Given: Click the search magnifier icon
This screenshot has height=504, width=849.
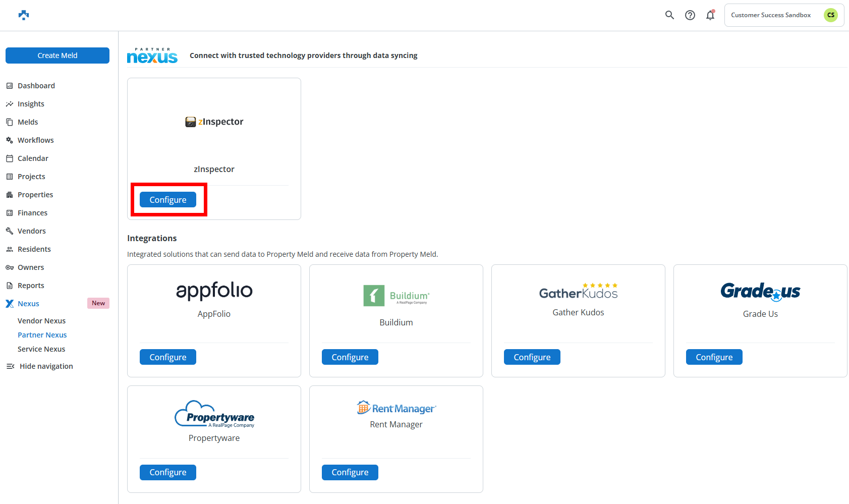Looking at the screenshot, I should coord(669,15).
